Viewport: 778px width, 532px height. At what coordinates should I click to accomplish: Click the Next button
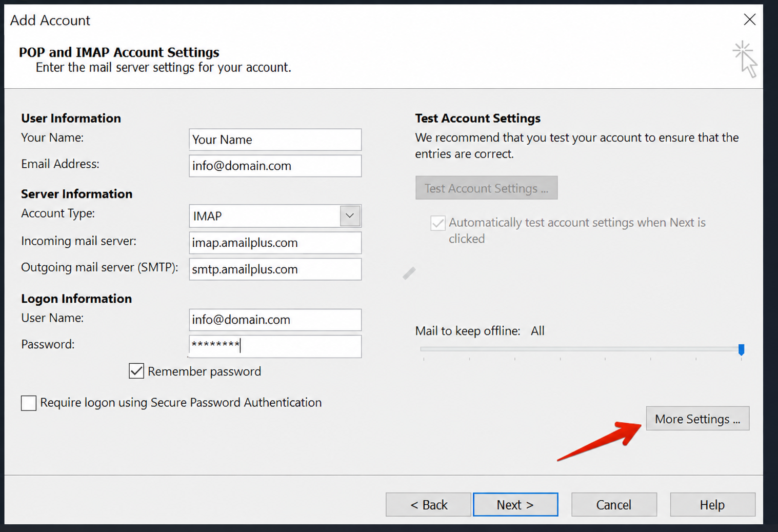tap(515, 505)
